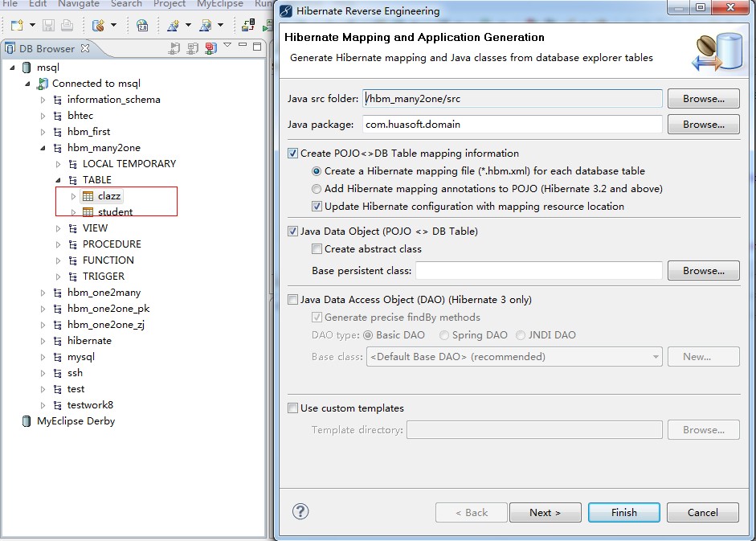This screenshot has width=756, height=541.
Task: Open the Web 2.0 globe browser icon
Action: click(142, 25)
